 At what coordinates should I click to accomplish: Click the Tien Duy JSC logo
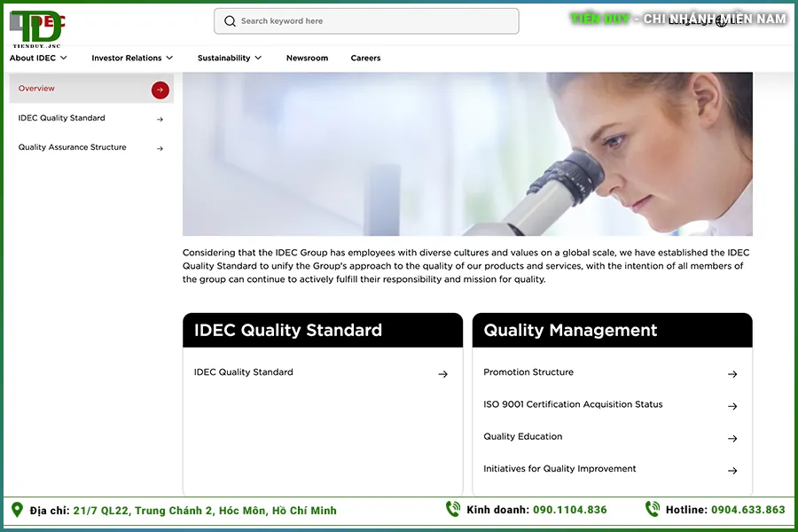[36, 29]
